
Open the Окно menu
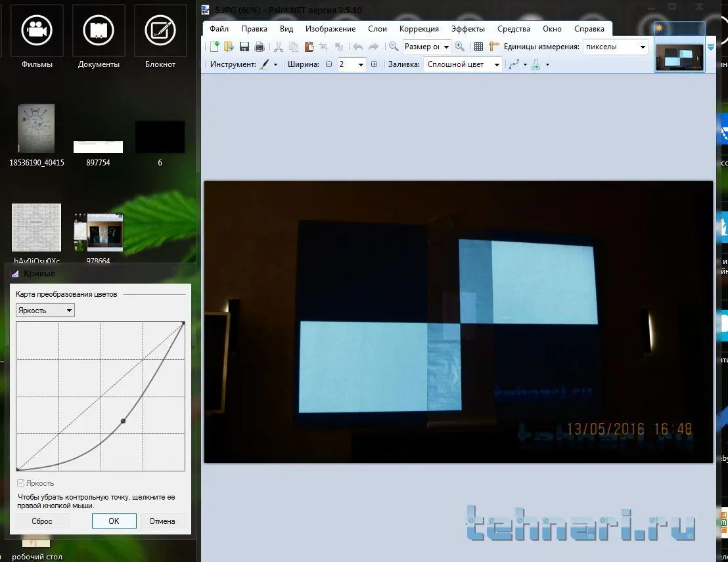552,29
